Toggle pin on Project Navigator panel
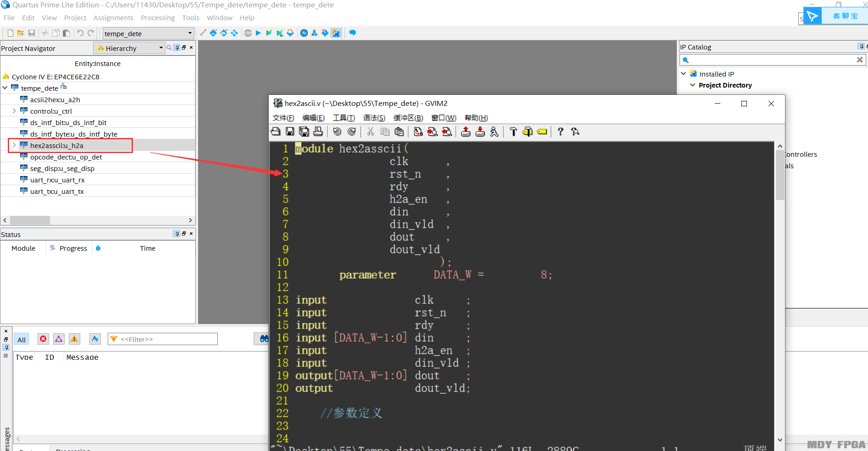 pos(177,48)
